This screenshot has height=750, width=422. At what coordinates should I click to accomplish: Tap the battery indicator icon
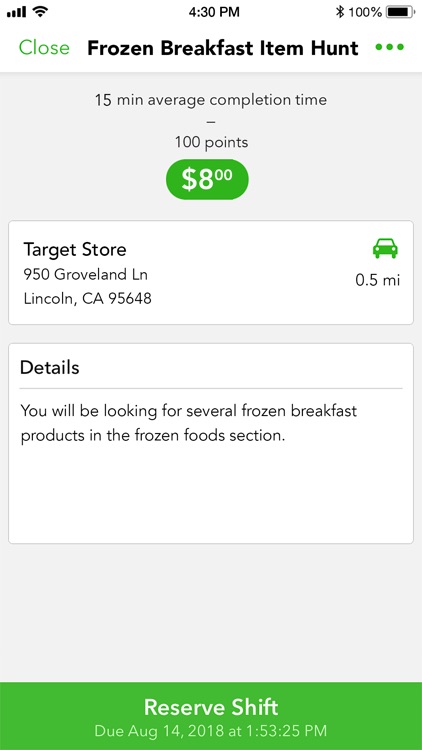[400, 12]
